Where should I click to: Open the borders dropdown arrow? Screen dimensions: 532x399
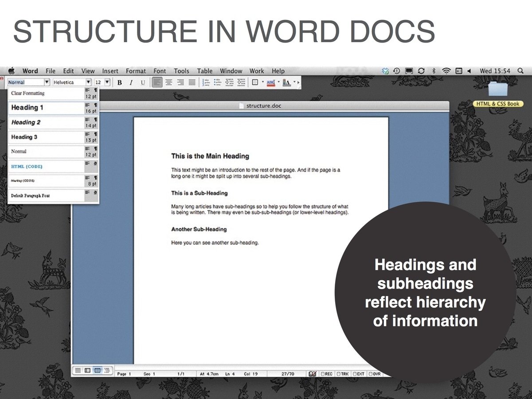pos(262,82)
